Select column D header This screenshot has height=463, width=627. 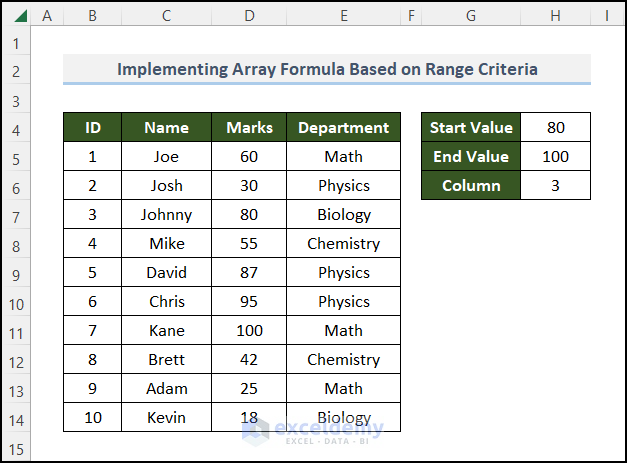pyautogui.click(x=249, y=16)
